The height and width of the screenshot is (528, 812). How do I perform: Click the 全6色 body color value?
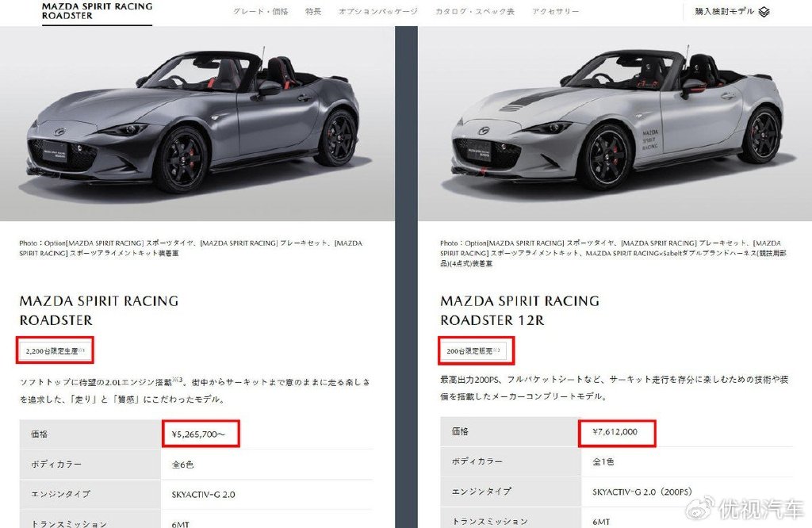[x=182, y=465]
